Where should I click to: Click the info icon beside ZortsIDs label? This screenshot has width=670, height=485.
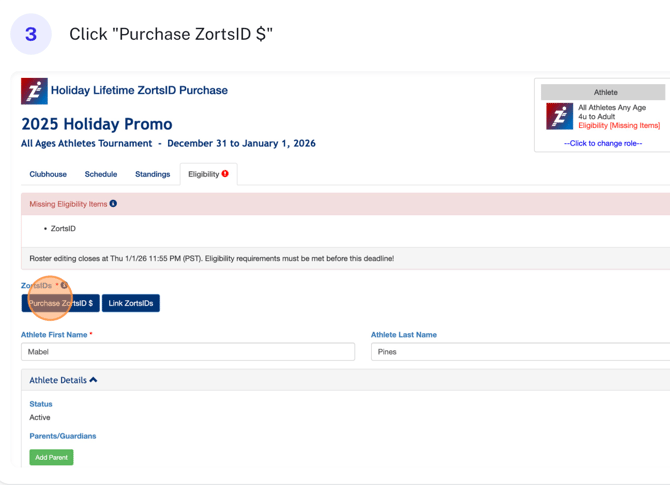tap(65, 286)
